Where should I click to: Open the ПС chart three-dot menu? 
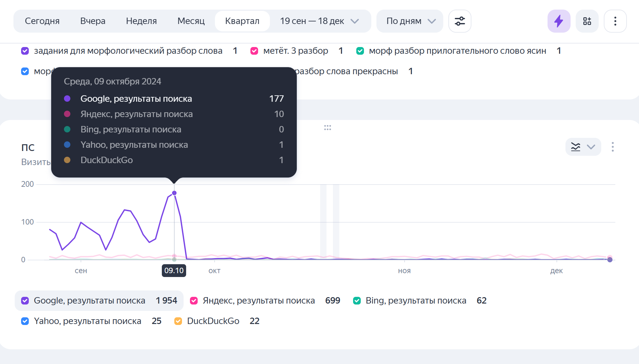(x=612, y=147)
